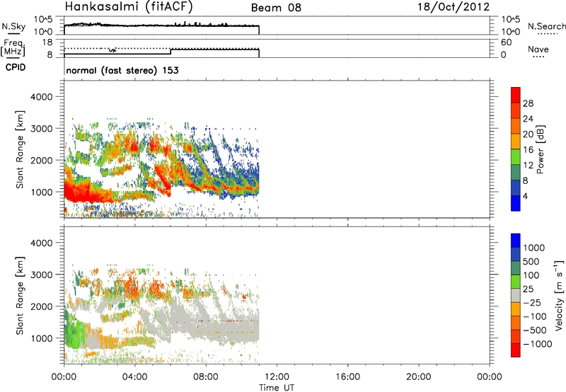Screen dimensions: 566x392
Task: Select the Beam 08 label
Action: tap(276, 8)
